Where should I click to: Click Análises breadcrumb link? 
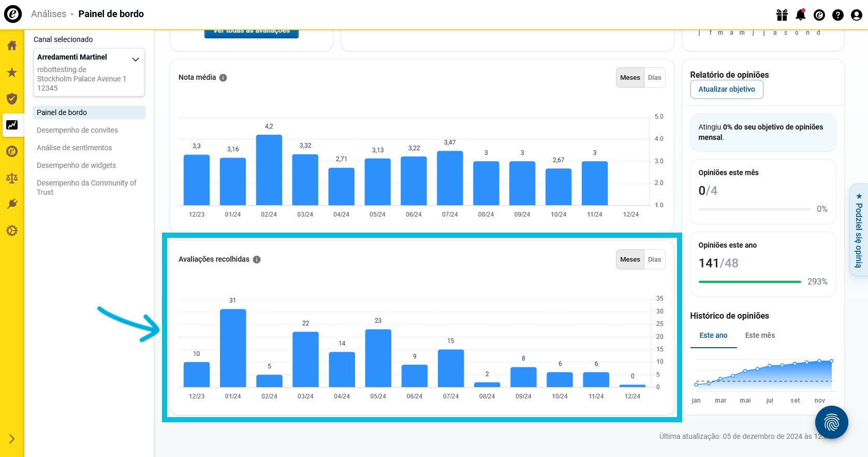click(x=49, y=14)
